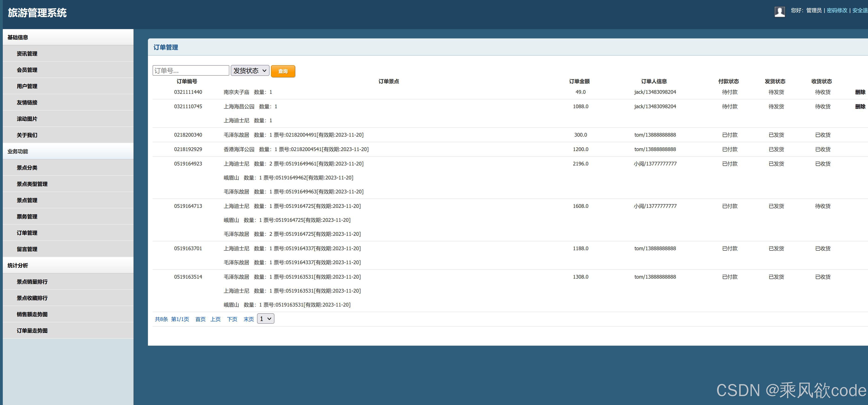868x405 pixels.
Task: Open 资讯管理 in the sidebar
Action: click(27, 54)
